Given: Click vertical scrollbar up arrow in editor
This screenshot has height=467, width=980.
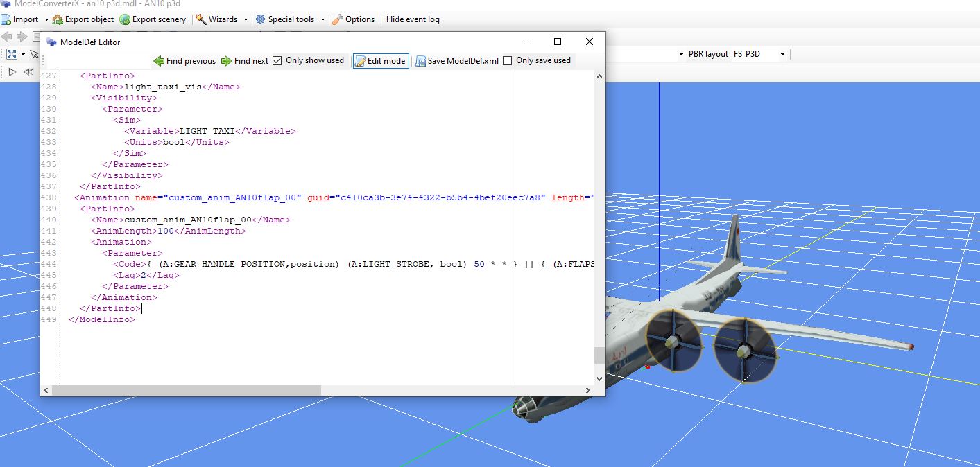Looking at the screenshot, I should point(600,76).
